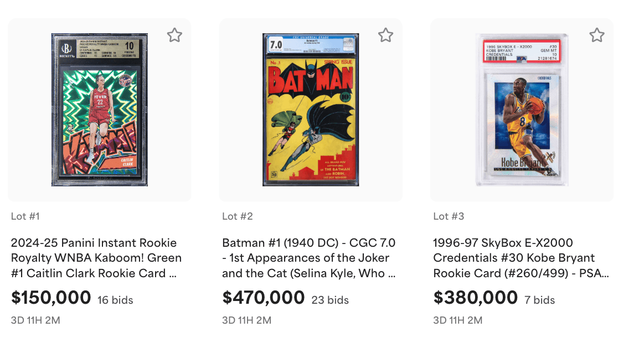Select the Lot #3 label
Screen dimensions: 644x353
pos(449,216)
